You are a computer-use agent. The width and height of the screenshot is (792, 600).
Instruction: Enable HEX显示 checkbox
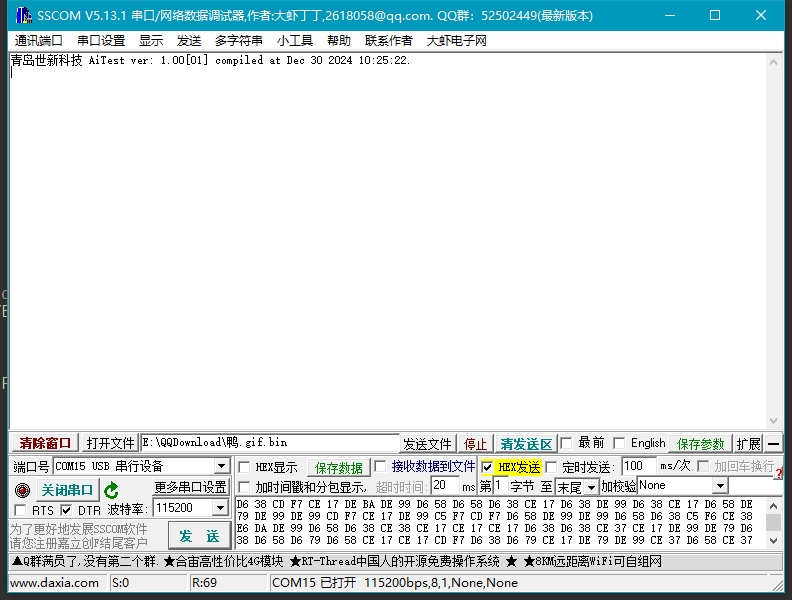click(244, 467)
